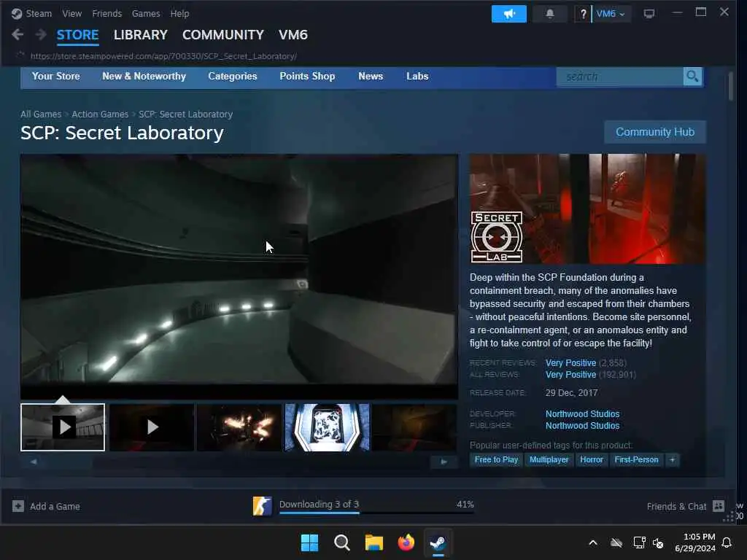The image size is (747, 560).
Task: Select the STORE tab
Action: (x=77, y=35)
